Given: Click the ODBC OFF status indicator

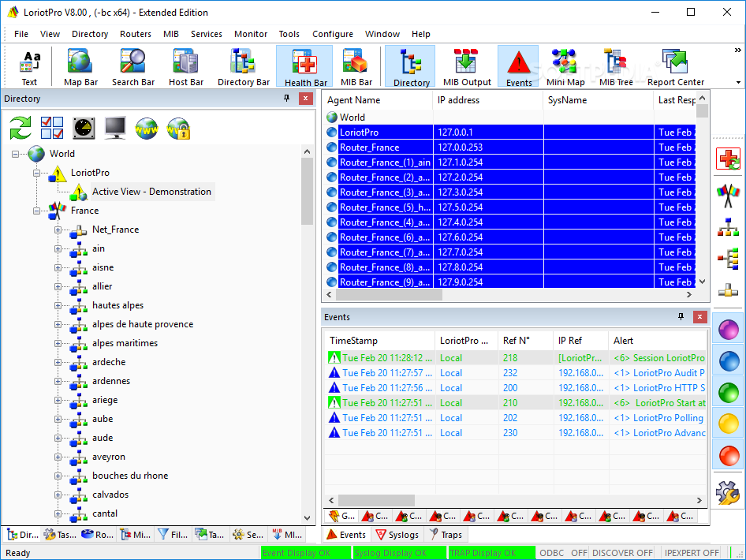Looking at the screenshot, I should tap(562, 553).
